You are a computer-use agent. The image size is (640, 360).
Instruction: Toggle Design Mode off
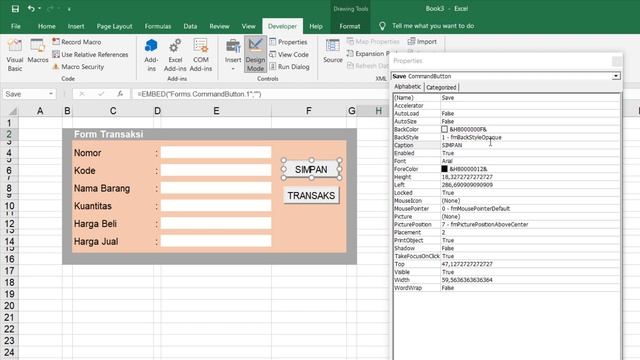255,54
